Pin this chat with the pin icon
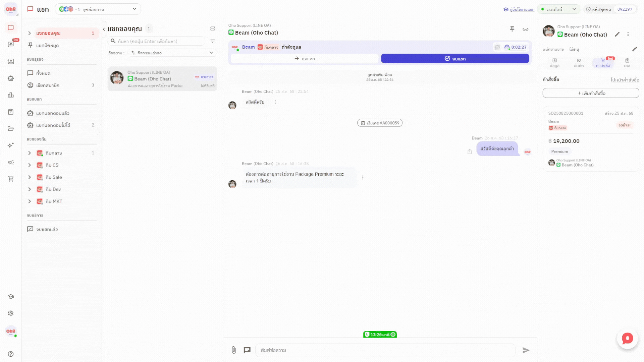Viewport: 644px width, 362px height. pos(512,29)
